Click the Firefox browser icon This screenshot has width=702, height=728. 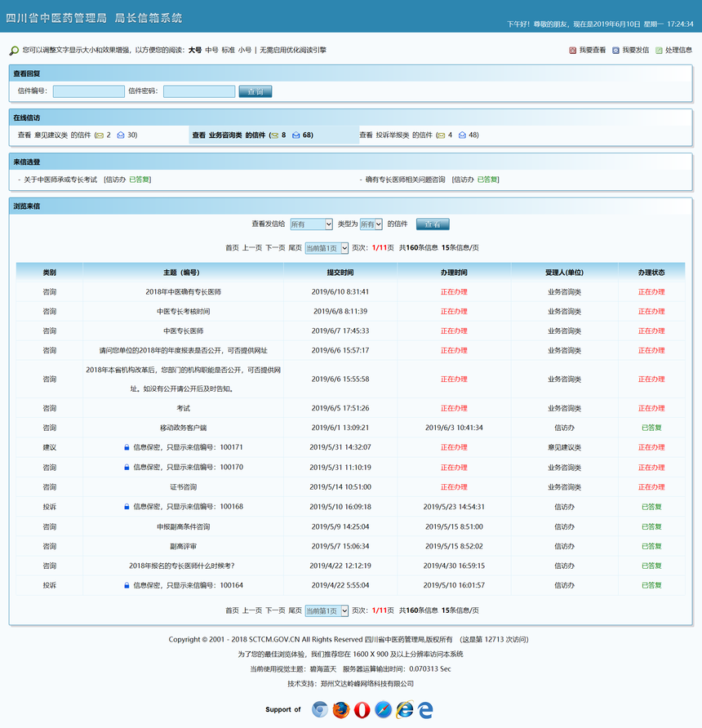pos(341,709)
